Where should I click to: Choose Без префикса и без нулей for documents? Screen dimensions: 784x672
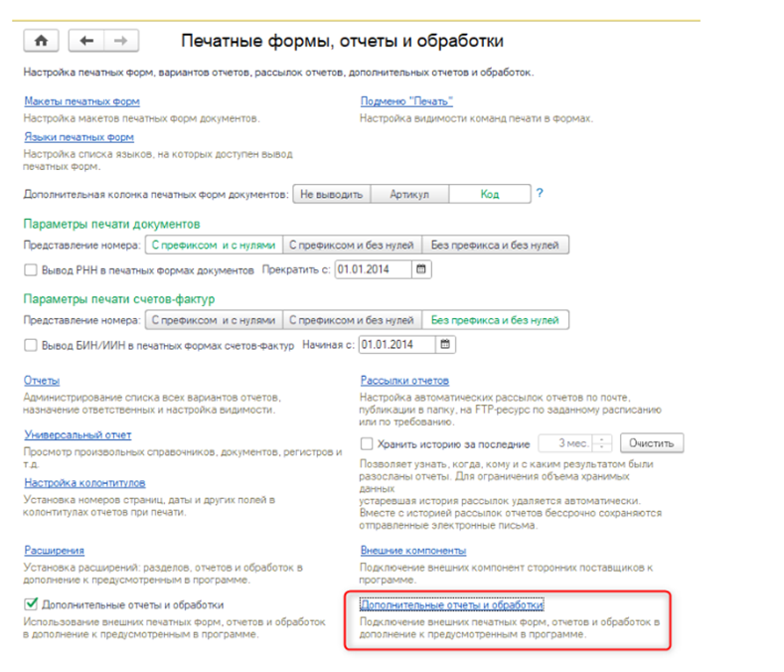(495, 245)
